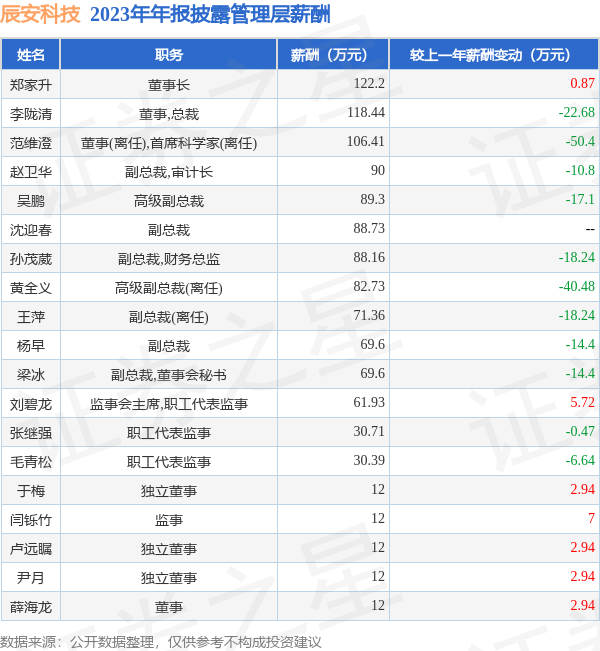This screenshot has height=651, width=600.
Task: Select the name 李陇清
Action: tap(31, 114)
